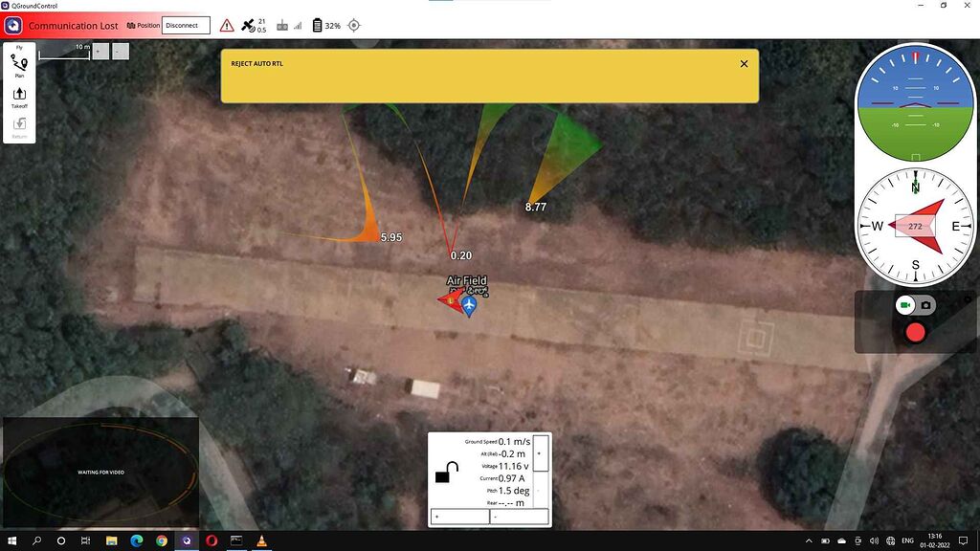Click the telemetry signal strength bars icon
The height and width of the screenshot is (551, 980).
tap(298, 26)
